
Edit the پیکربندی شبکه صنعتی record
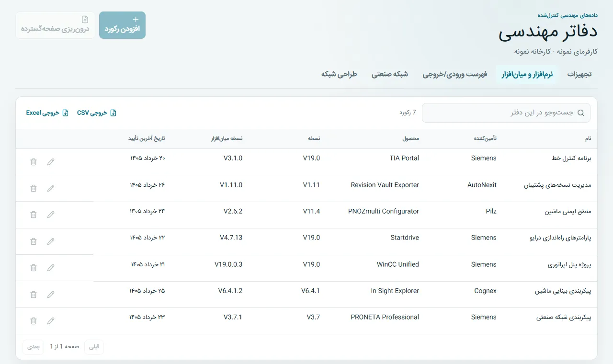point(51,321)
